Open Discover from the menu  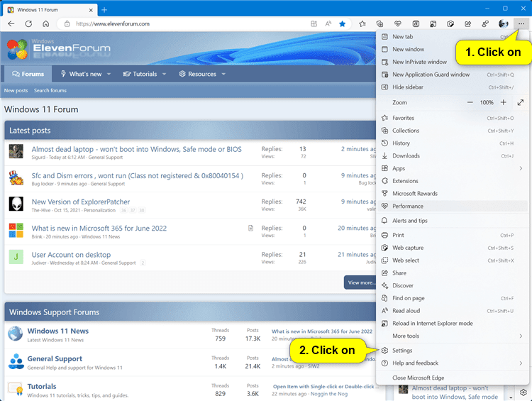pos(453,285)
